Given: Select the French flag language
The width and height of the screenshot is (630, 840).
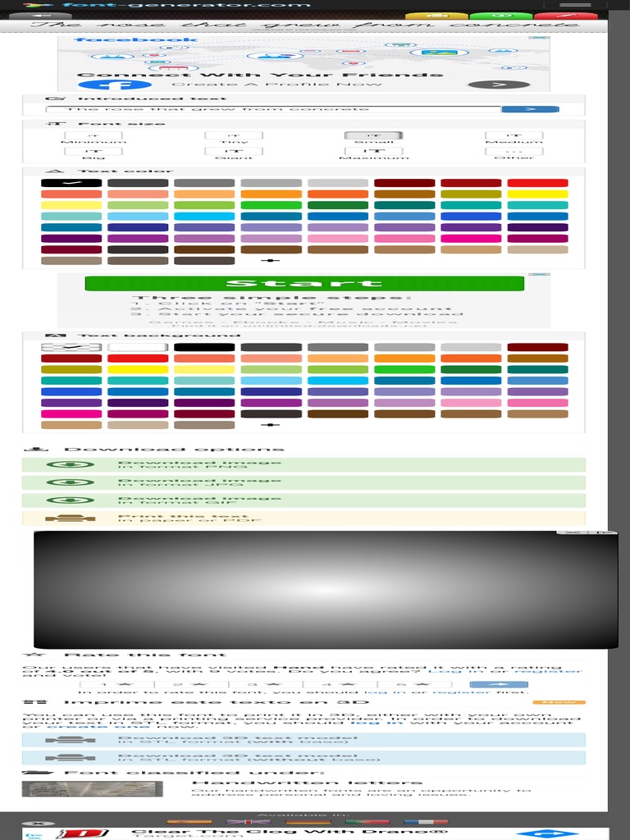Looking at the screenshot, I should 426,822.
